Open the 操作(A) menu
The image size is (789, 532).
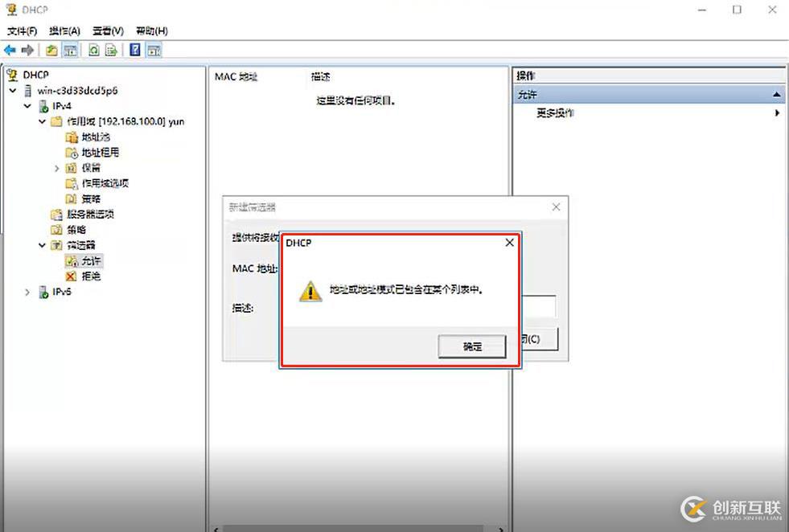64,31
